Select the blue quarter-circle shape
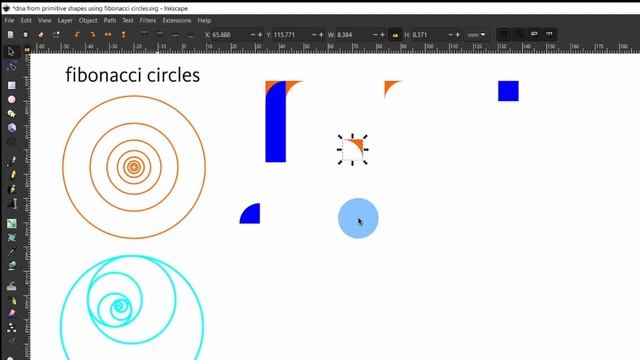Viewport: 640px width, 360px height. [x=252, y=215]
